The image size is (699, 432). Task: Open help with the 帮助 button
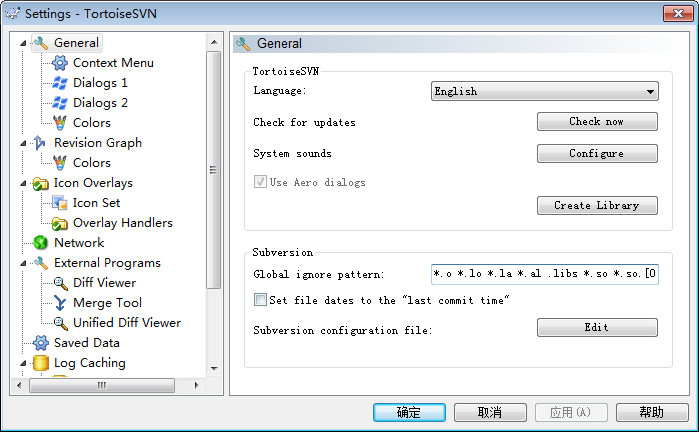pos(652,412)
